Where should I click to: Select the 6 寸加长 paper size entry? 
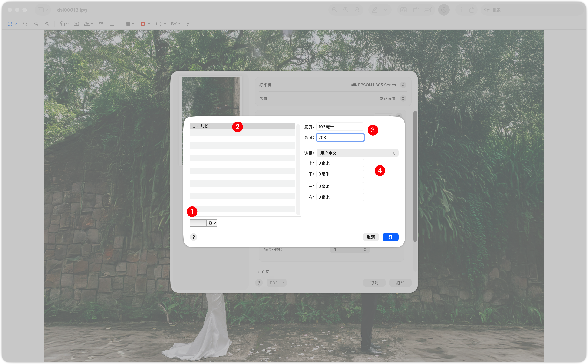tap(243, 126)
